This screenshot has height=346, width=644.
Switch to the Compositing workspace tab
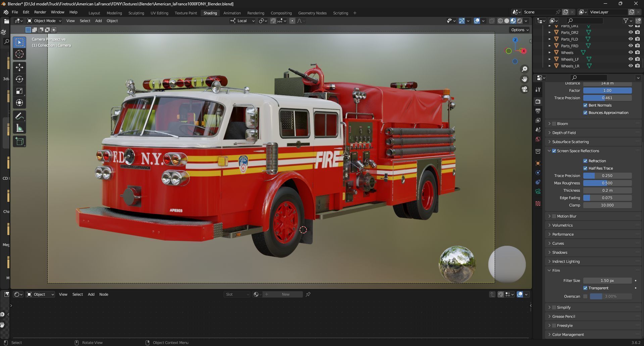pos(281,13)
